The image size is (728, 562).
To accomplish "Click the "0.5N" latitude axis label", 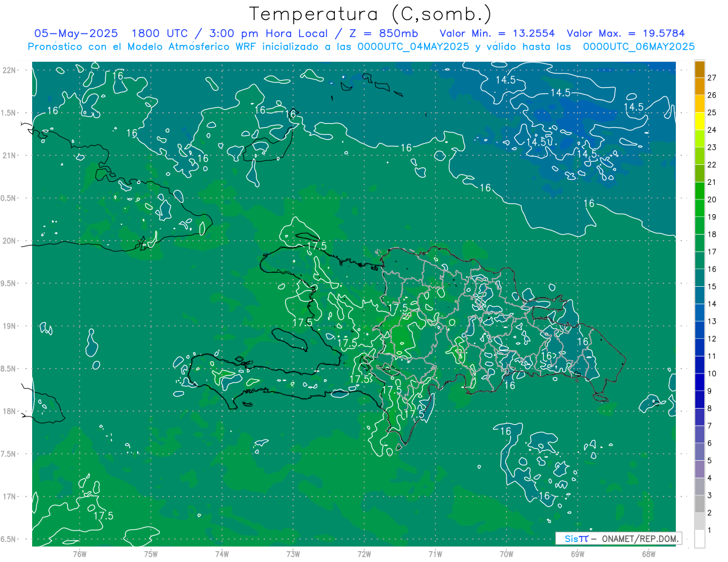I will (9, 198).
